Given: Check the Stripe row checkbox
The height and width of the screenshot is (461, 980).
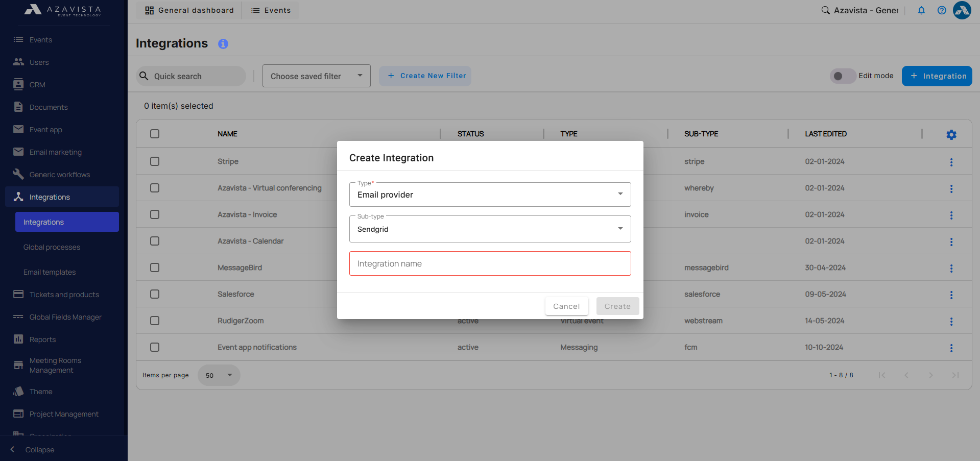Looking at the screenshot, I should coord(155,161).
